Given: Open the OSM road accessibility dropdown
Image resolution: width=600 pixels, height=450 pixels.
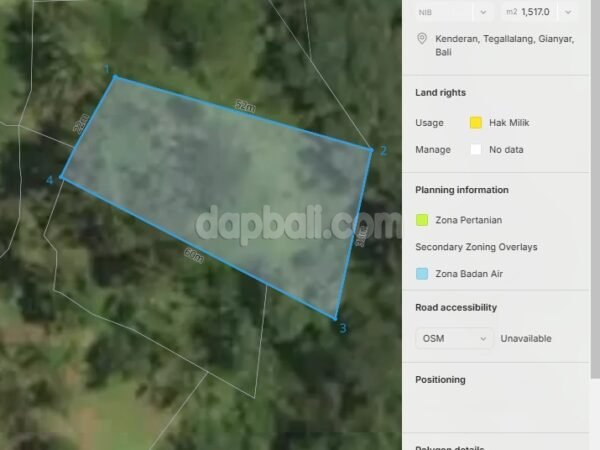Looking at the screenshot, I should (455, 338).
